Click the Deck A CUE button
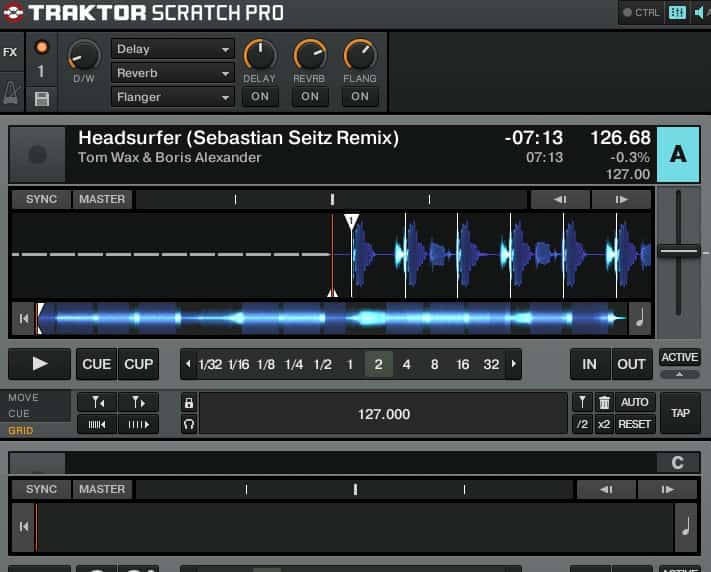 coord(97,364)
